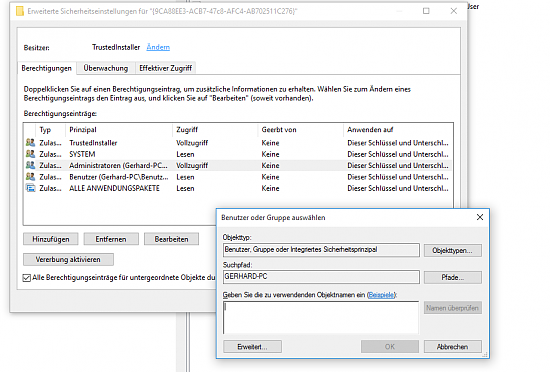The width and height of the screenshot is (550, 372).
Task: Click the Administratoren row user icon
Action: tap(31, 165)
